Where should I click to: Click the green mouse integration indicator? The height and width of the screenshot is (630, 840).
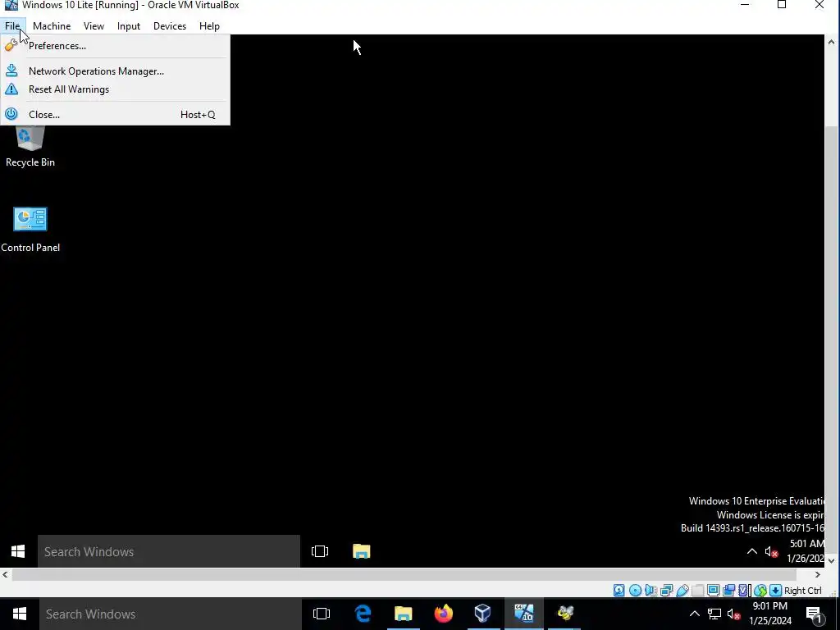(760, 591)
